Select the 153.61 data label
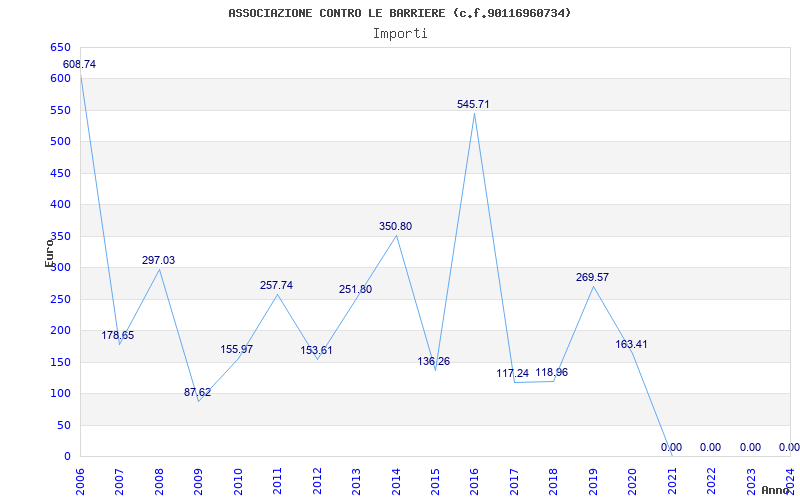 [x=316, y=351]
